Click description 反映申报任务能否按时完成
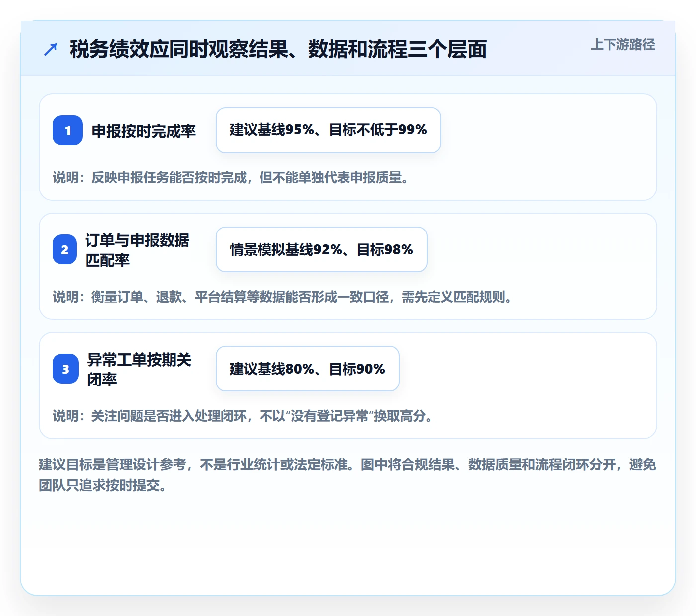 (x=231, y=177)
